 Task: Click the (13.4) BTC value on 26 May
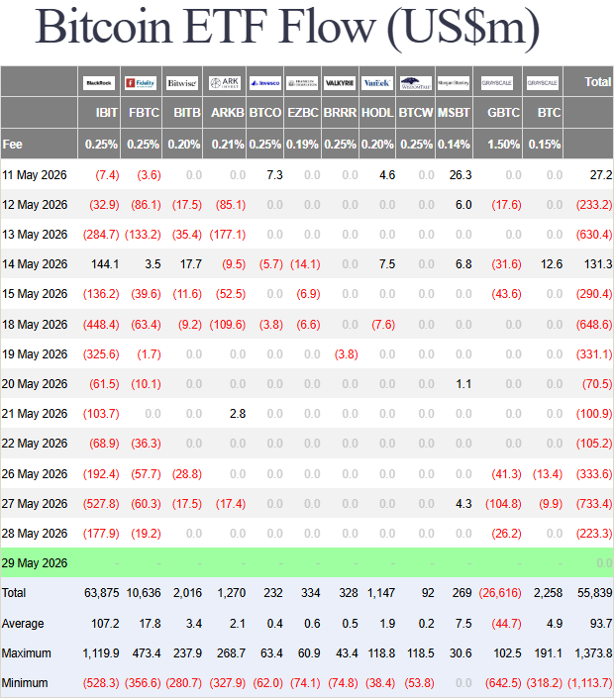click(x=548, y=474)
